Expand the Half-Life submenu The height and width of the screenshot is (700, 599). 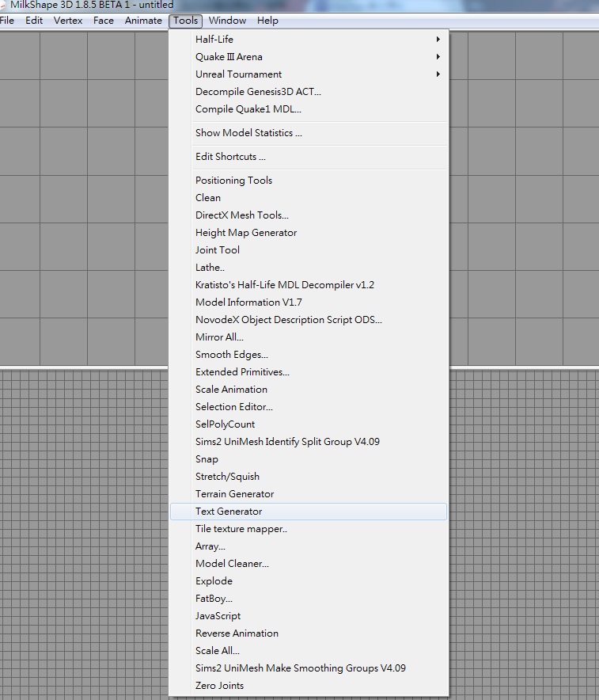(308, 40)
